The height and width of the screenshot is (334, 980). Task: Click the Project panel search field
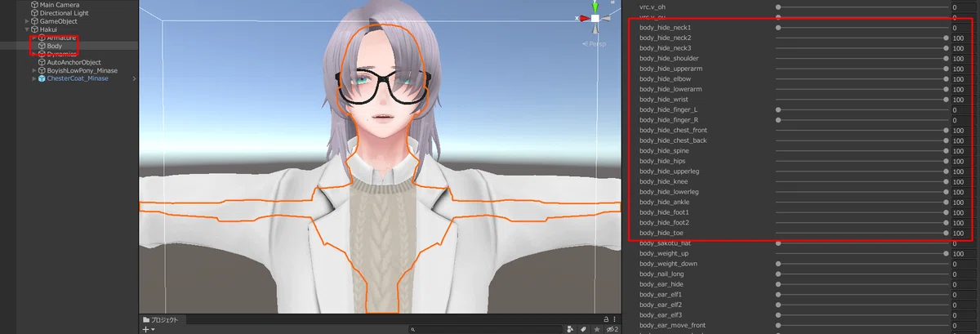pos(483,329)
